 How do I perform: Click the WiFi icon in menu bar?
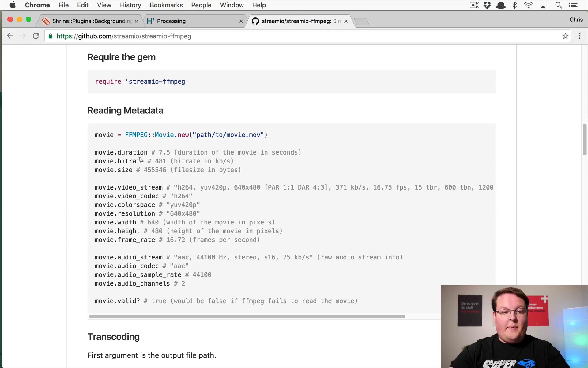(529, 5)
